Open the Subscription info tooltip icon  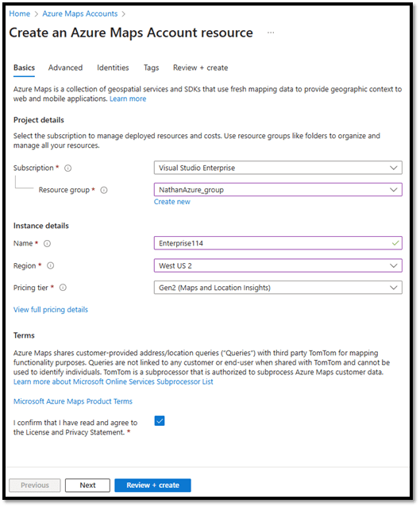click(67, 168)
